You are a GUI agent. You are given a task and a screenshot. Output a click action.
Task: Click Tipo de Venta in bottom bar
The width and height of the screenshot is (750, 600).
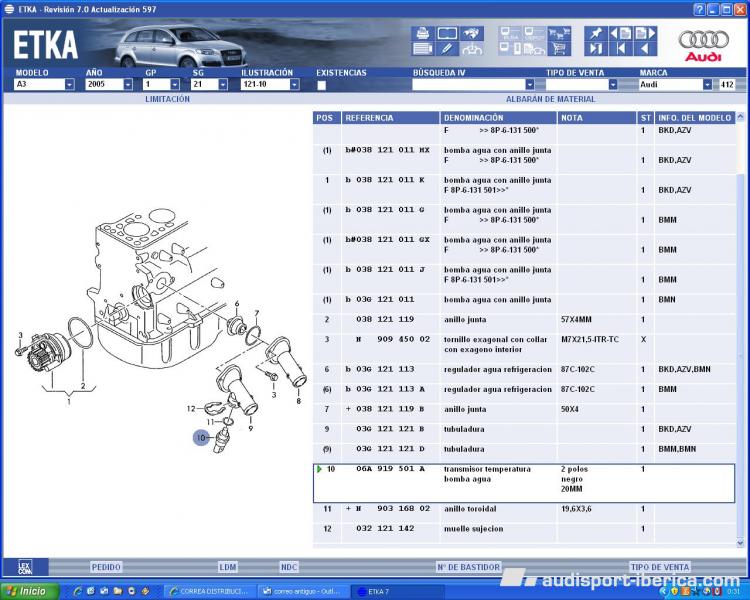click(x=660, y=567)
